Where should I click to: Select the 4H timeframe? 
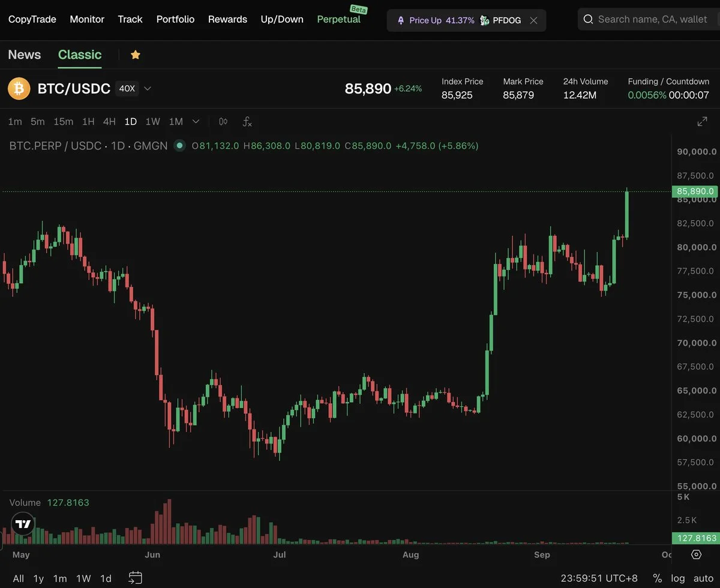coord(109,122)
